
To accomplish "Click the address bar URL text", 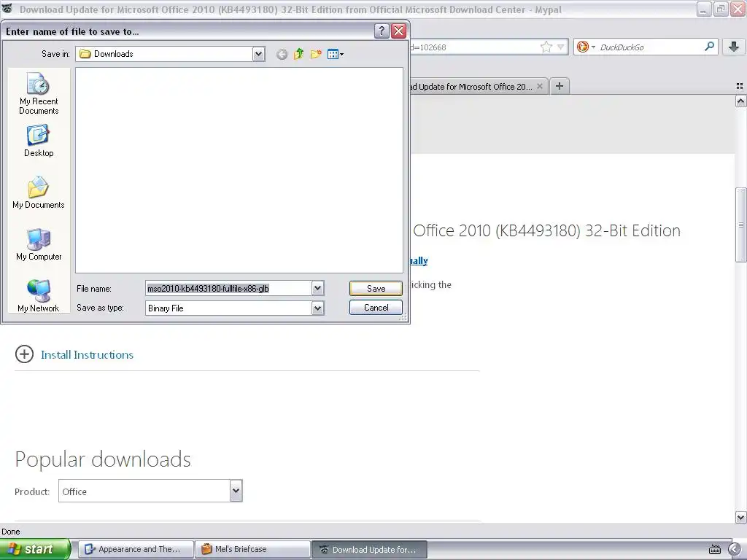I will 429,47.
